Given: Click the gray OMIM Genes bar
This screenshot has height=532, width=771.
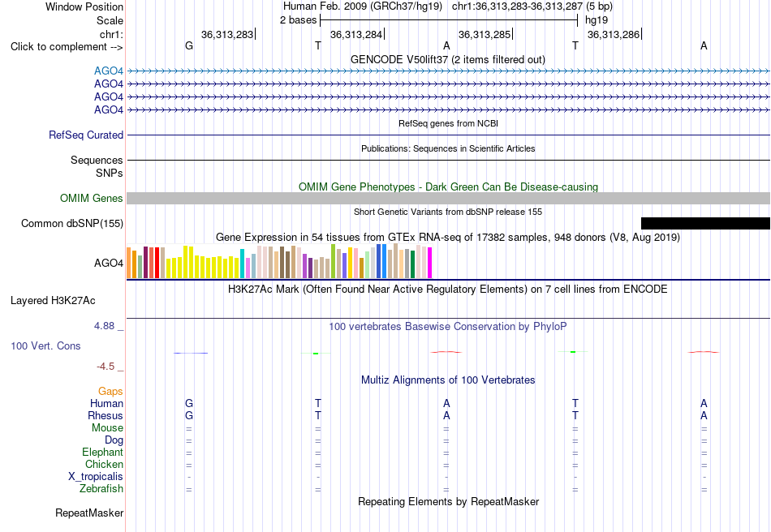Looking at the screenshot, I should [x=449, y=199].
